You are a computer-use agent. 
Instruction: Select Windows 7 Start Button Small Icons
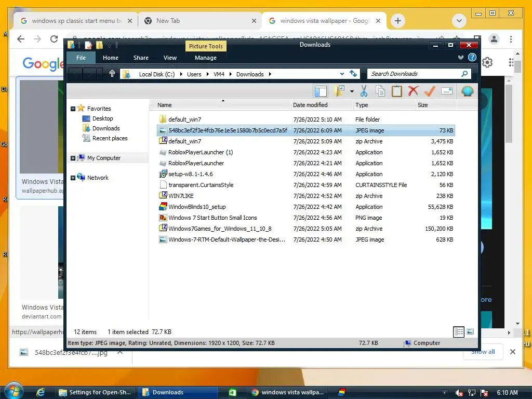coord(305,218)
